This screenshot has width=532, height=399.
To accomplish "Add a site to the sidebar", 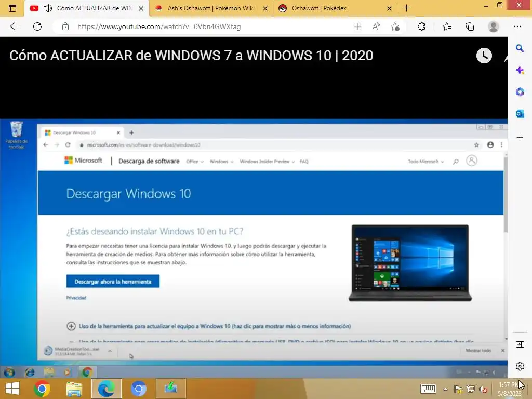I will 520,137.
